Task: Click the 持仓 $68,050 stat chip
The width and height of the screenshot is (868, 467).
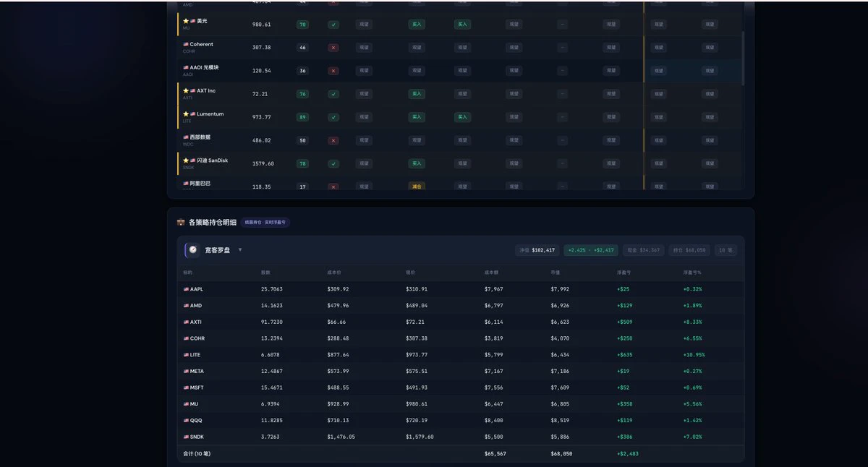Action: [689, 250]
